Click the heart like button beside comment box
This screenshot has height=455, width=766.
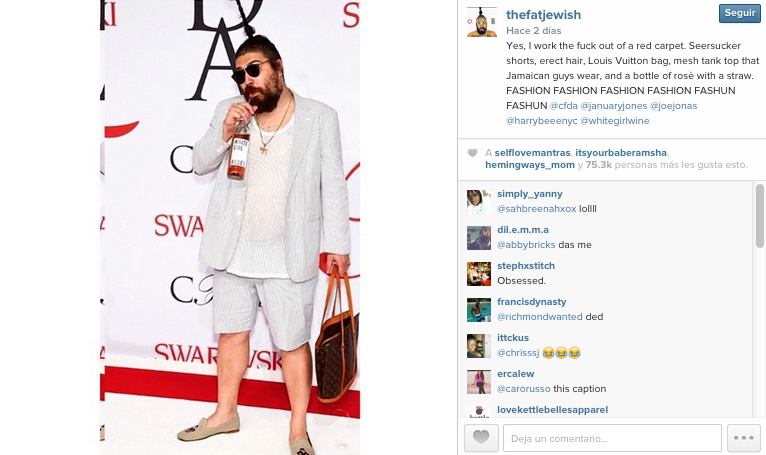click(481, 437)
